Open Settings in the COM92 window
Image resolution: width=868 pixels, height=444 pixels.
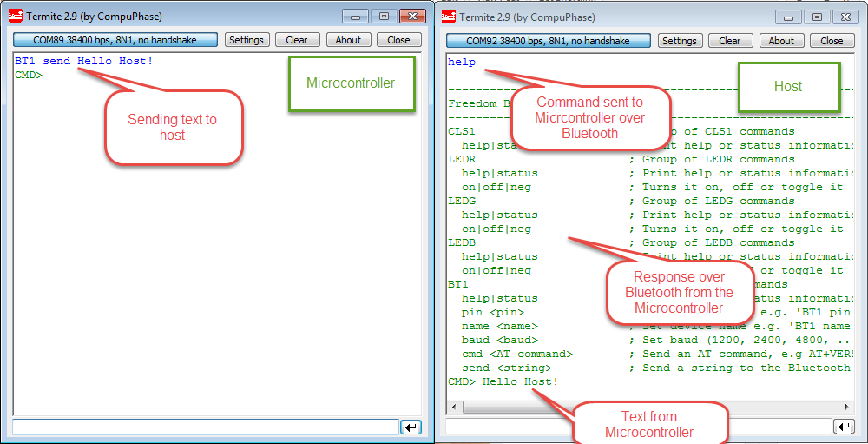pyautogui.click(x=680, y=41)
